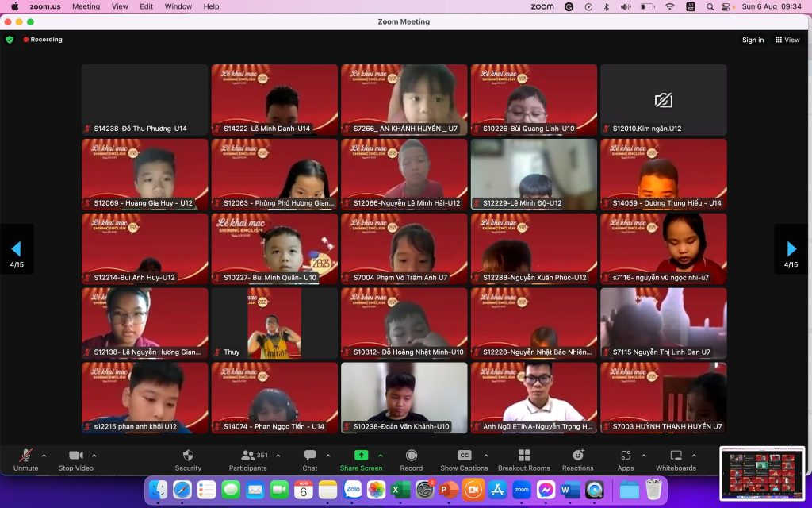Screen dimensions: 812x508
Task: Open the Reactions menu
Action: [x=577, y=456]
